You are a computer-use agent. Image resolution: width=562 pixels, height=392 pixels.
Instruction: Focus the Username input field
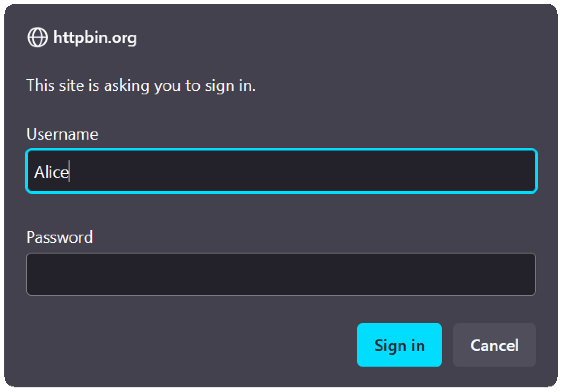(281, 171)
